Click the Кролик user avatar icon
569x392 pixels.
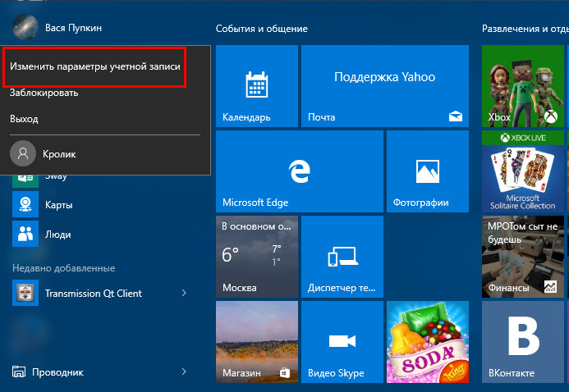pos(23,153)
